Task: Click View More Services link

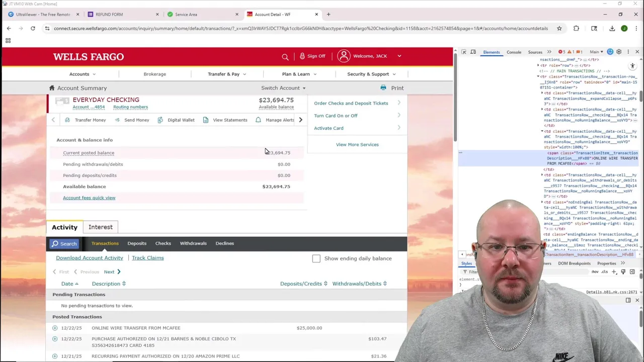Action: (x=357, y=144)
